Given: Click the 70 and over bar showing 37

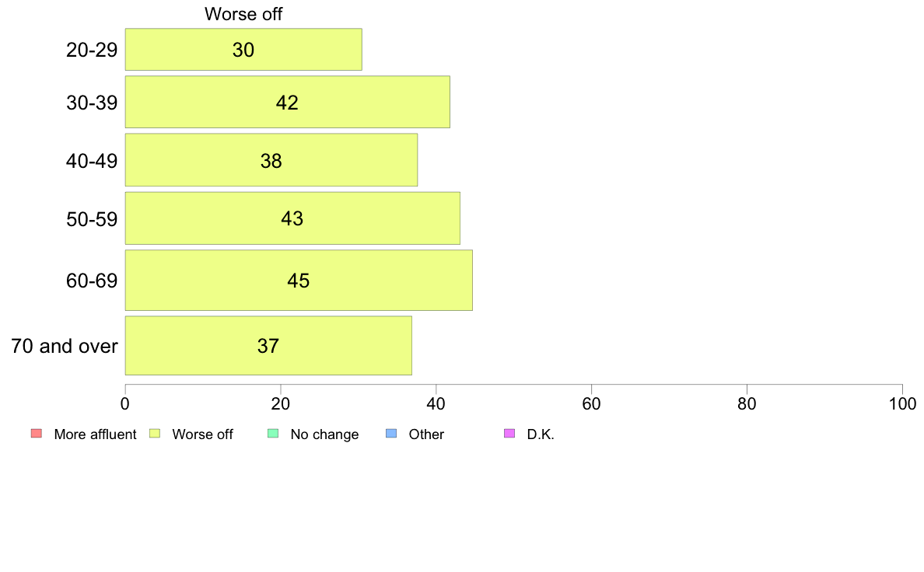Looking at the screenshot, I should (268, 346).
